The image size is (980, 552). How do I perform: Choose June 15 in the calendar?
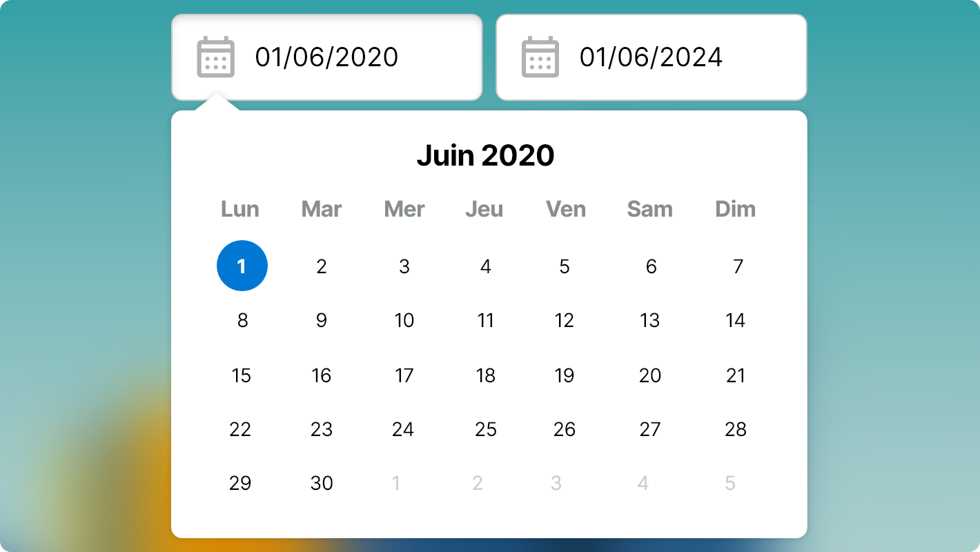point(242,375)
